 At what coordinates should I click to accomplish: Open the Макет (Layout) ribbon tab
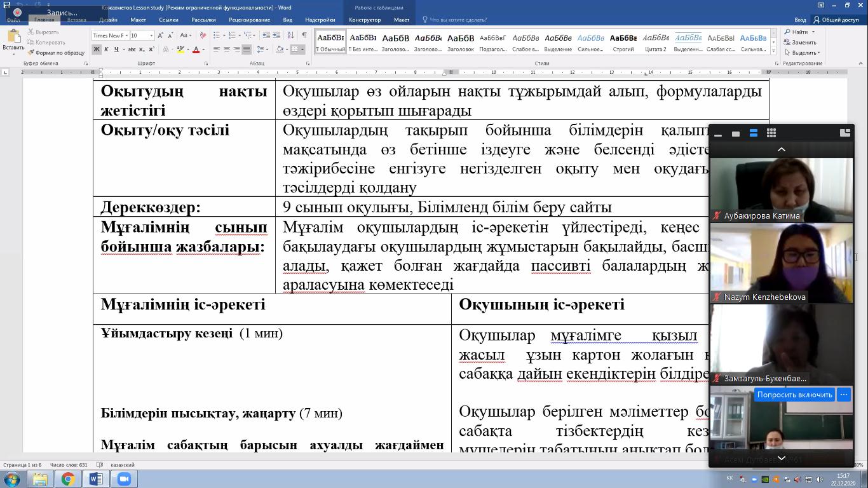pos(138,20)
